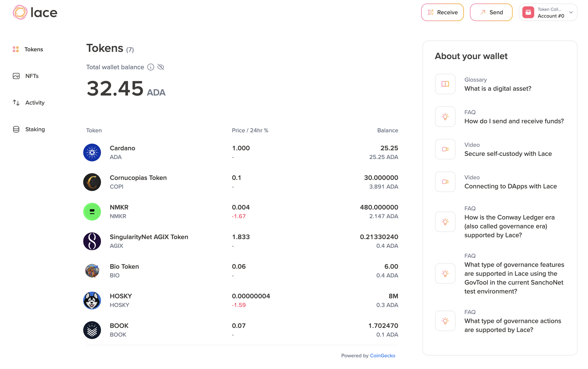Click the NFTs sidebar icon

click(16, 76)
